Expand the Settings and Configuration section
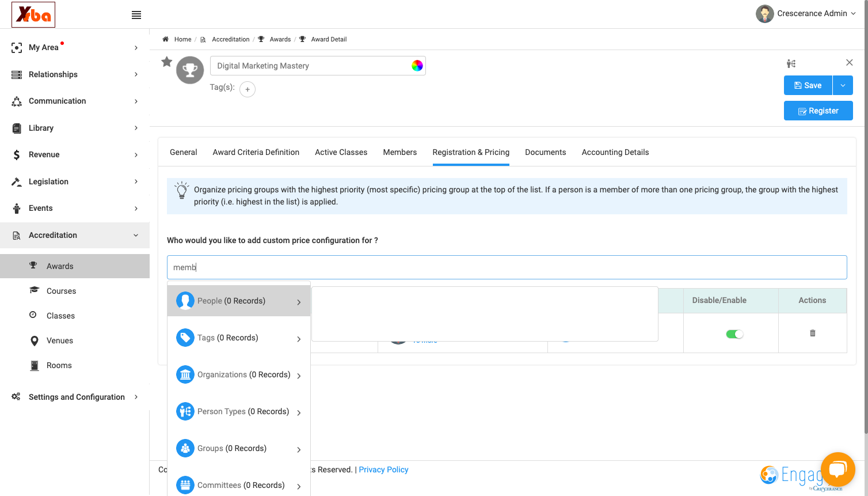The width and height of the screenshot is (868, 496). (x=75, y=397)
